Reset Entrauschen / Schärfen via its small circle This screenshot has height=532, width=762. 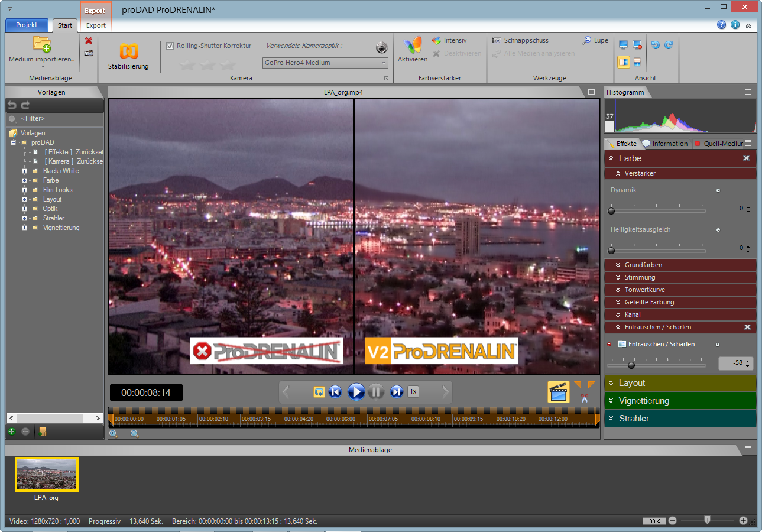pos(718,345)
